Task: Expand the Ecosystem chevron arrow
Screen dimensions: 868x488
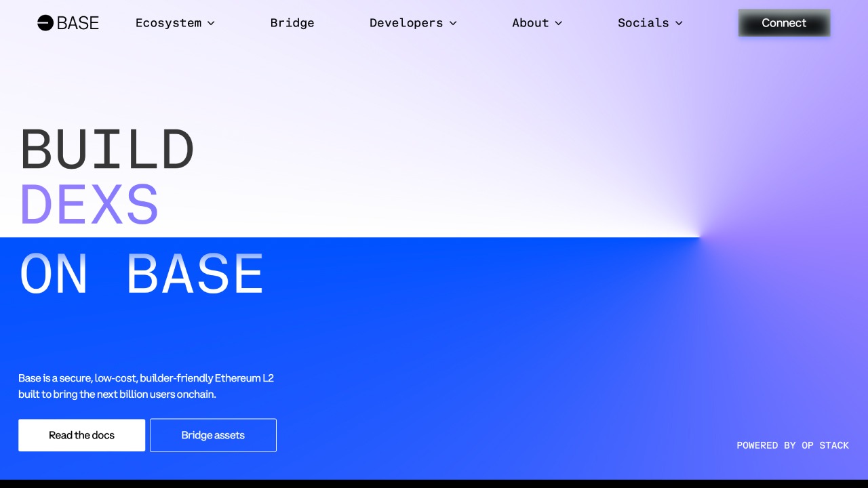Action: (211, 23)
